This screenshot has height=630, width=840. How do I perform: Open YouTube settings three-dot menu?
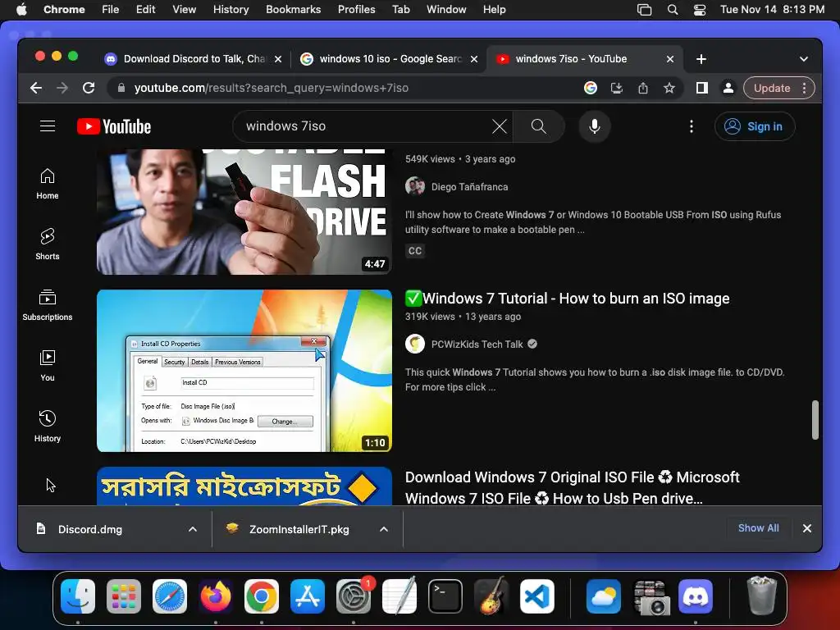click(x=691, y=126)
